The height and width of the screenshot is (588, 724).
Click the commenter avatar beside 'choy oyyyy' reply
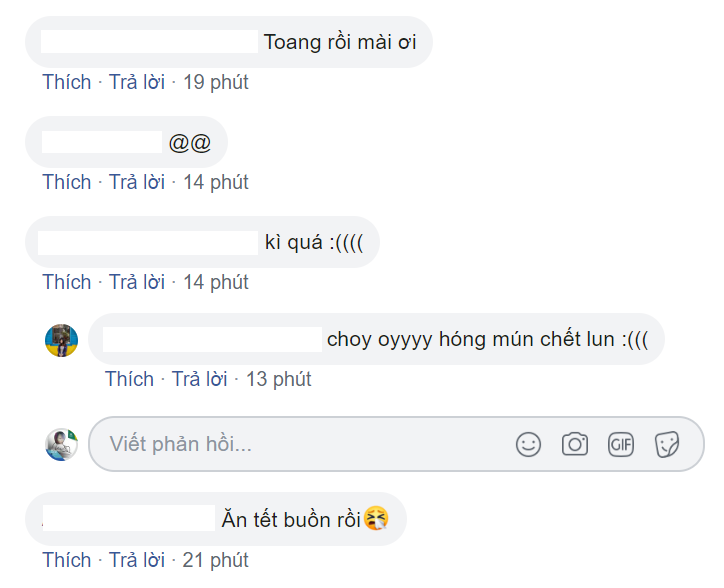61,340
